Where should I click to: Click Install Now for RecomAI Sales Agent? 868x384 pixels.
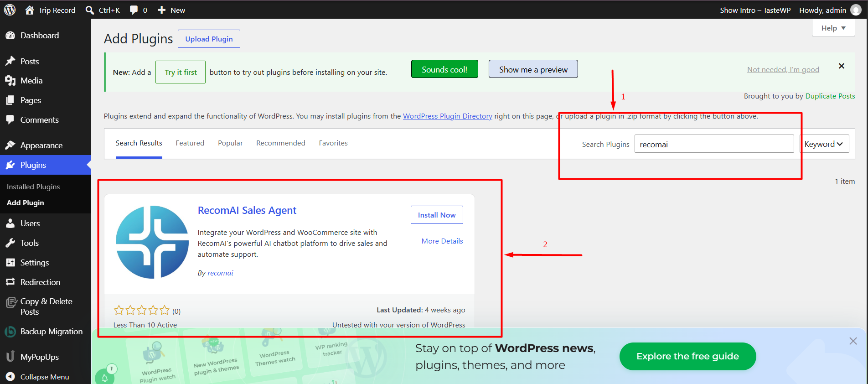point(437,215)
